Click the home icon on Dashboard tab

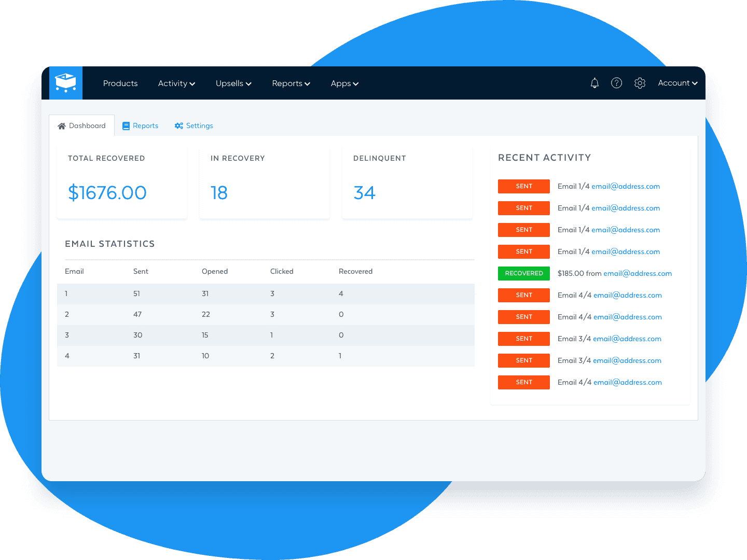tap(62, 125)
